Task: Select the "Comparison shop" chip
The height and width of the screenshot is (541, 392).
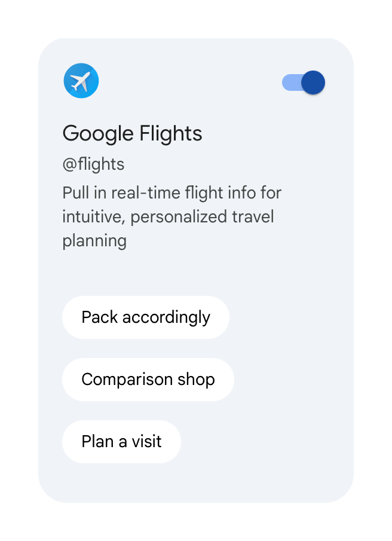Action: [148, 380]
